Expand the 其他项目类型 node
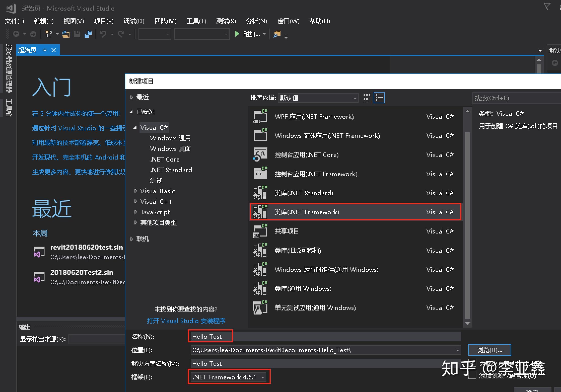The image size is (561, 392). [x=135, y=223]
